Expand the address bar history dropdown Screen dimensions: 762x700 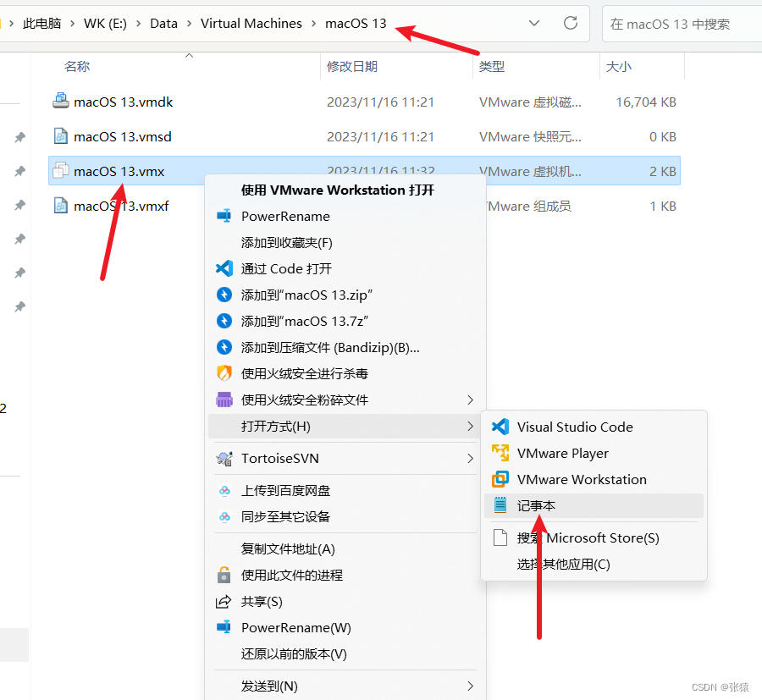tap(534, 23)
